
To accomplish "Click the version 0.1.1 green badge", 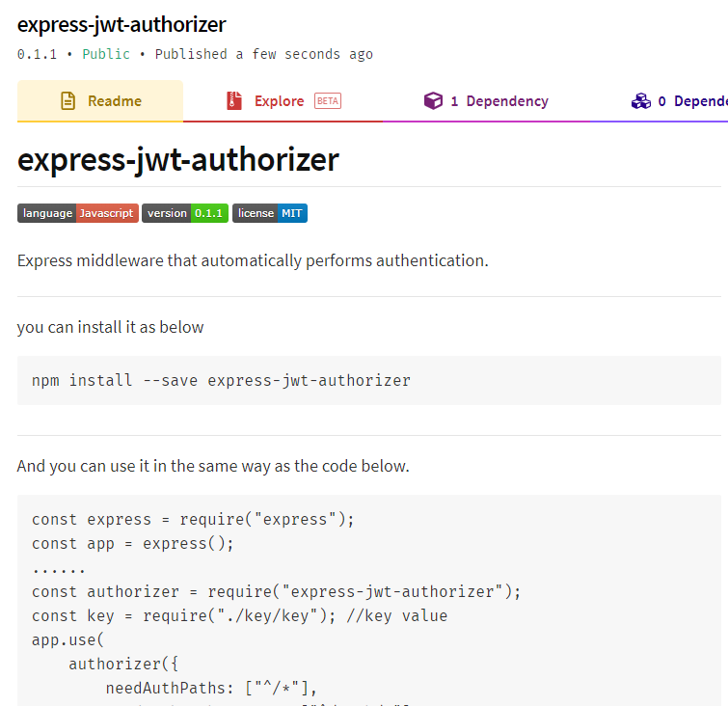I will (185, 213).
